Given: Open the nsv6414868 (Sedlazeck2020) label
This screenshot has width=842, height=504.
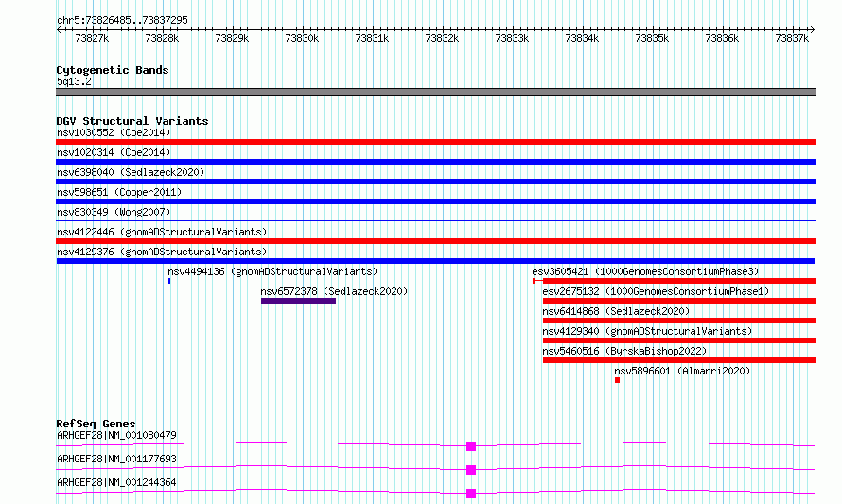Looking at the screenshot, I should click(x=616, y=311).
